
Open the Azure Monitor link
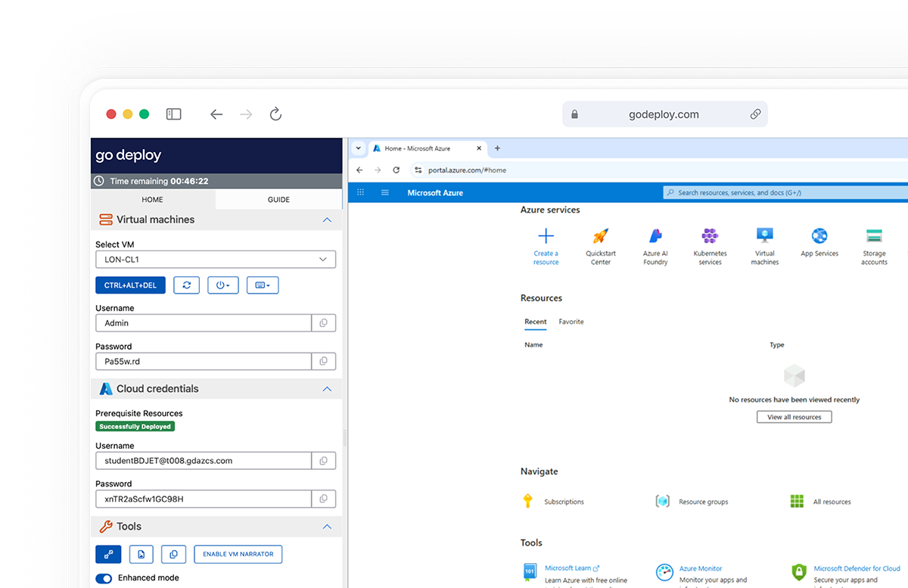pyautogui.click(x=701, y=568)
